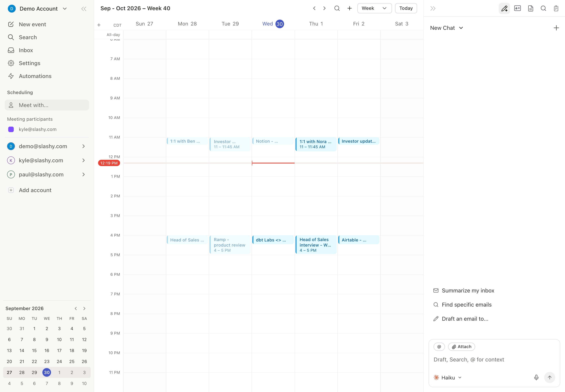The height and width of the screenshot is (392, 565).
Task: Add event with plus icon in calendar header
Action: pyautogui.click(x=349, y=8)
